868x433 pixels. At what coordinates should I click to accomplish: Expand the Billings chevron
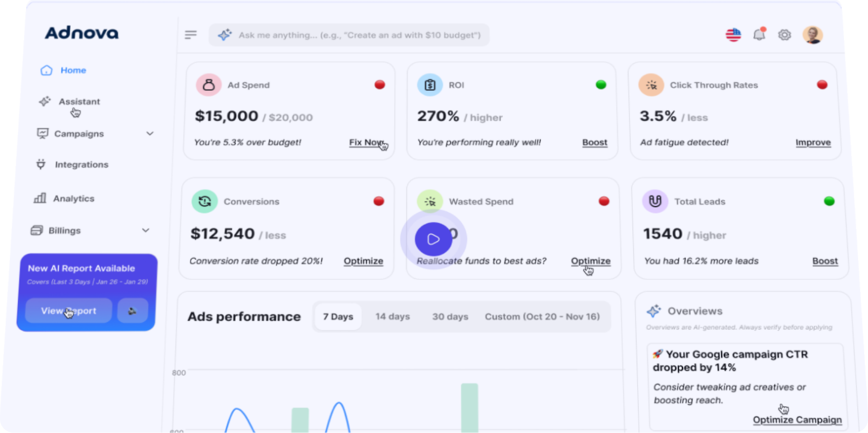pyautogui.click(x=146, y=230)
